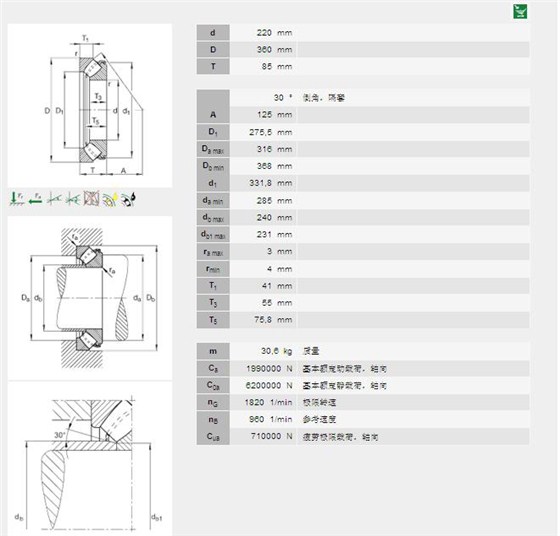Click the T1 row label cell

213,286
